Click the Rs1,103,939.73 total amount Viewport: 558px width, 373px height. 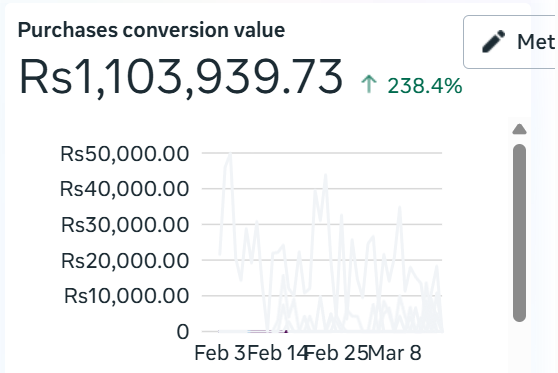(x=181, y=77)
